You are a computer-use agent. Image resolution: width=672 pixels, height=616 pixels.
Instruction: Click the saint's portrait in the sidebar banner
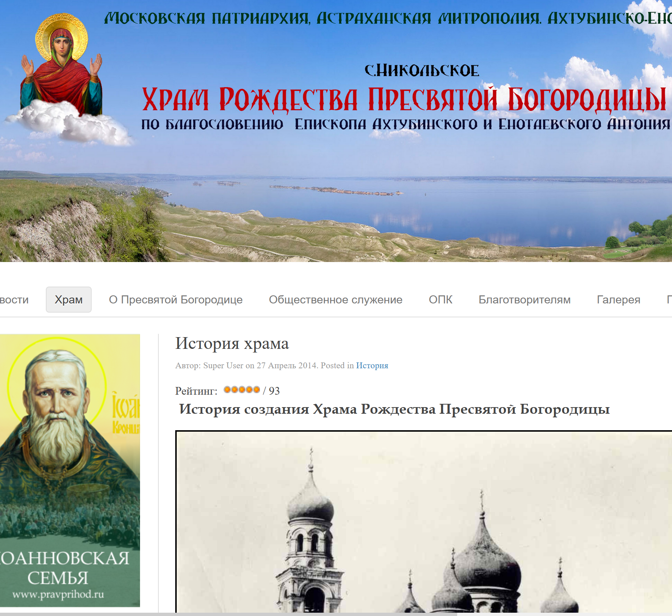57,410
